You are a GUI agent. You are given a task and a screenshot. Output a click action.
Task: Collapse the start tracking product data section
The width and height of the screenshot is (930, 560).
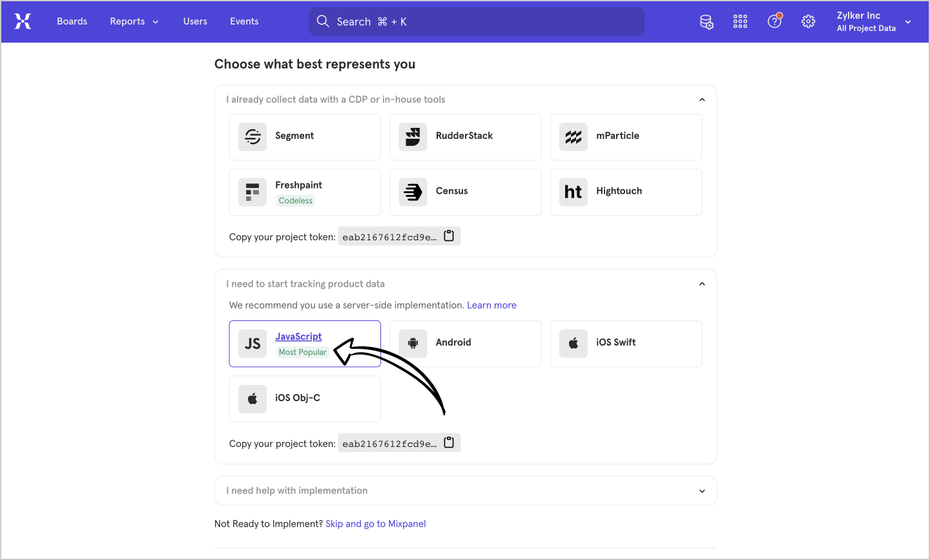tap(702, 284)
